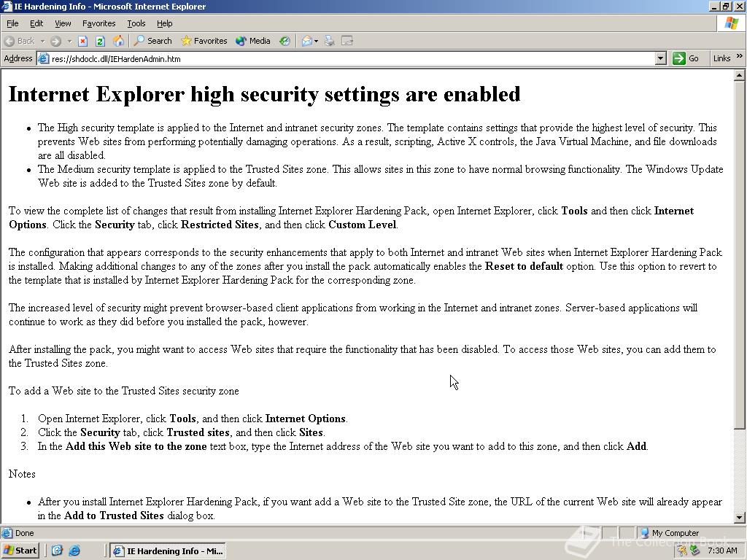
Task: Open the Tools menu
Action: [136, 23]
